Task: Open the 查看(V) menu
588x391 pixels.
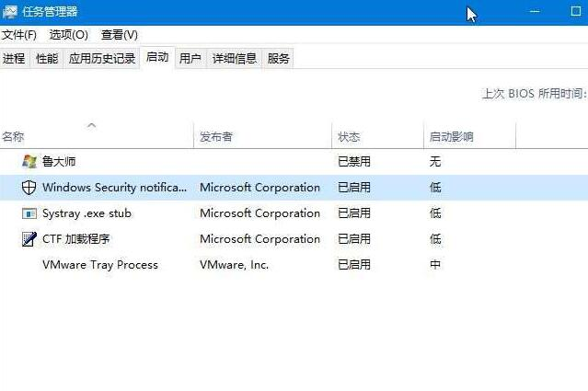Action: click(119, 35)
